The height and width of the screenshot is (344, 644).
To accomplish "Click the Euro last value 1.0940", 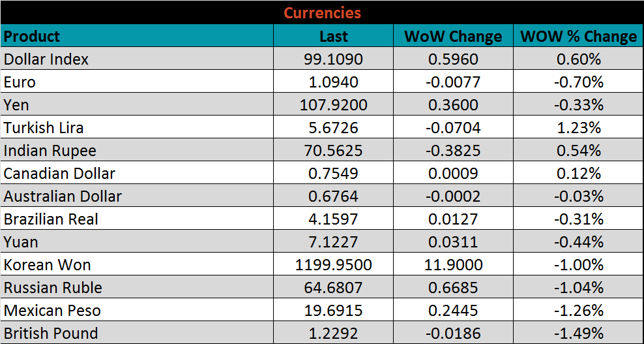I will click(x=333, y=82).
